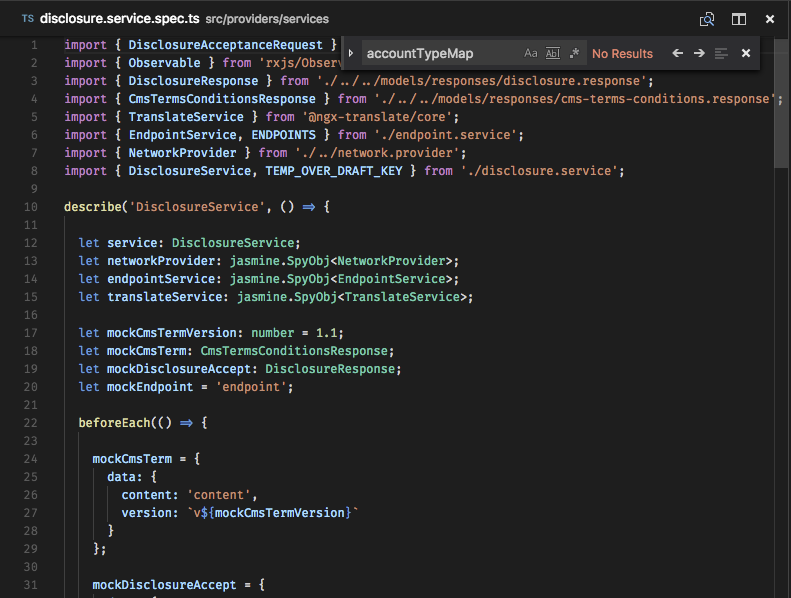Viewport: 791px width, 598px height.
Task: Enable regular expression search
Action: pos(574,53)
